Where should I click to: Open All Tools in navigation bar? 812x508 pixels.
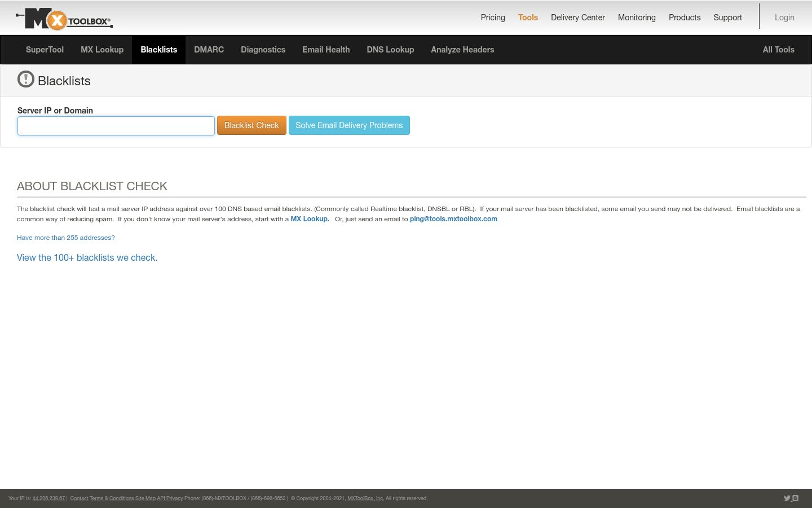tap(778, 50)
